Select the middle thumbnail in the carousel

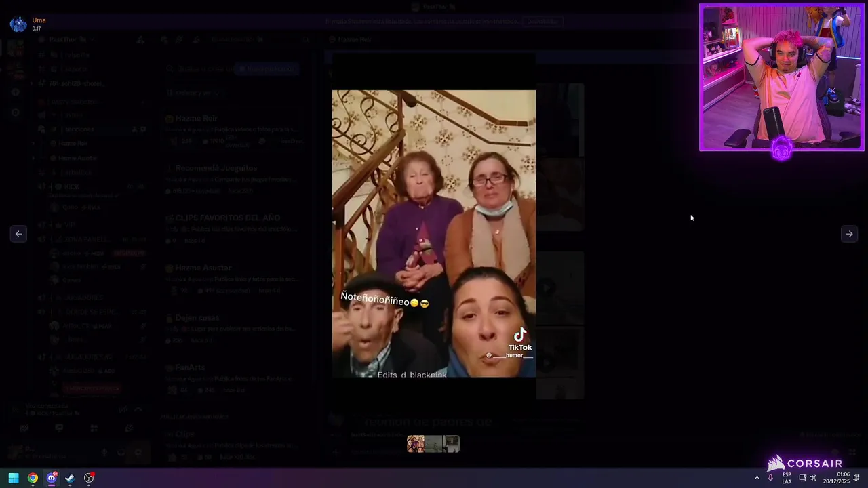tap(433, 444)
